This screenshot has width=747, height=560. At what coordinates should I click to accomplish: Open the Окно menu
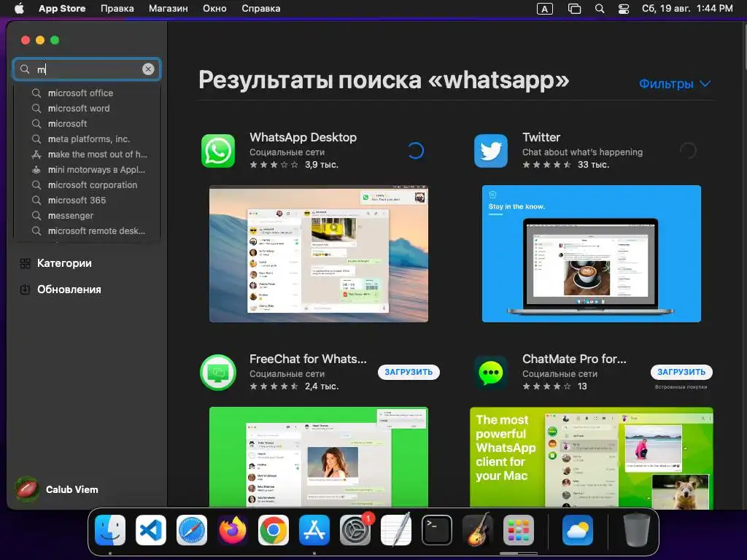tap(214, 9)
